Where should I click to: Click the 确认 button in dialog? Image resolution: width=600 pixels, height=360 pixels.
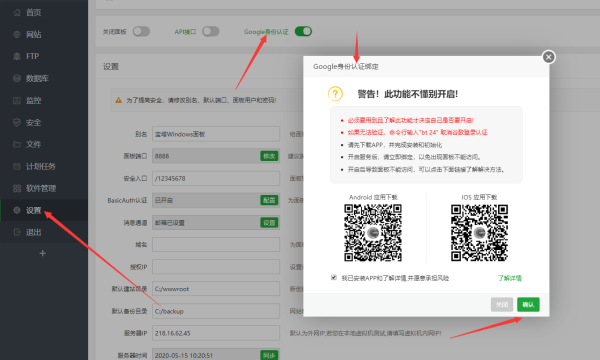click(x=528, y=305)
